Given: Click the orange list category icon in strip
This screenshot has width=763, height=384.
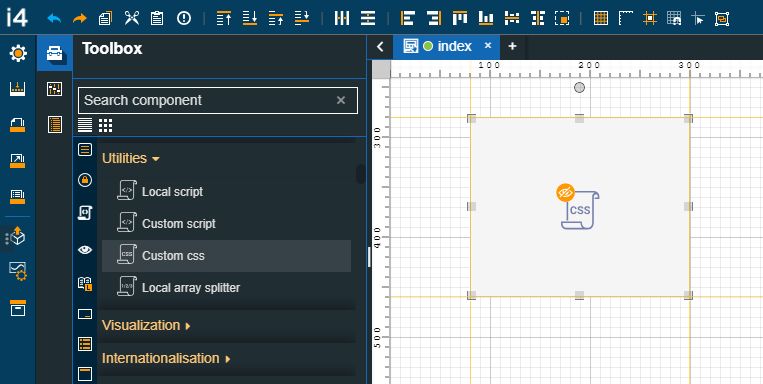Looking at the screenshot, I should 85,344.
